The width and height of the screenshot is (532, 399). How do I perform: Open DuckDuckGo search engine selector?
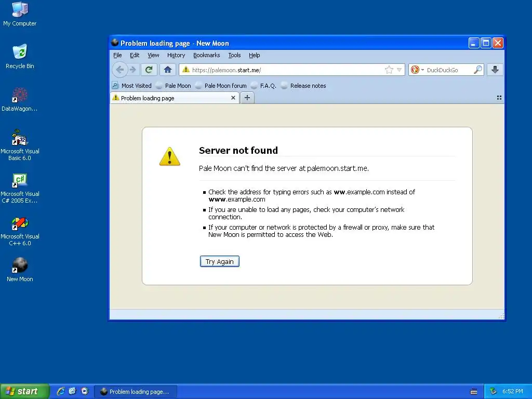(x=417, y=70)
